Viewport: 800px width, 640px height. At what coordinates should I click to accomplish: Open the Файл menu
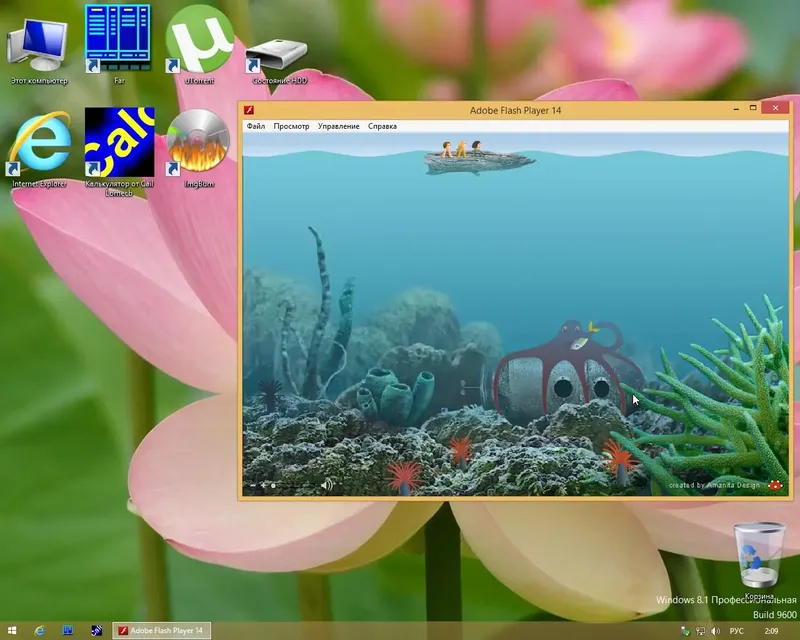pos(254,126)
